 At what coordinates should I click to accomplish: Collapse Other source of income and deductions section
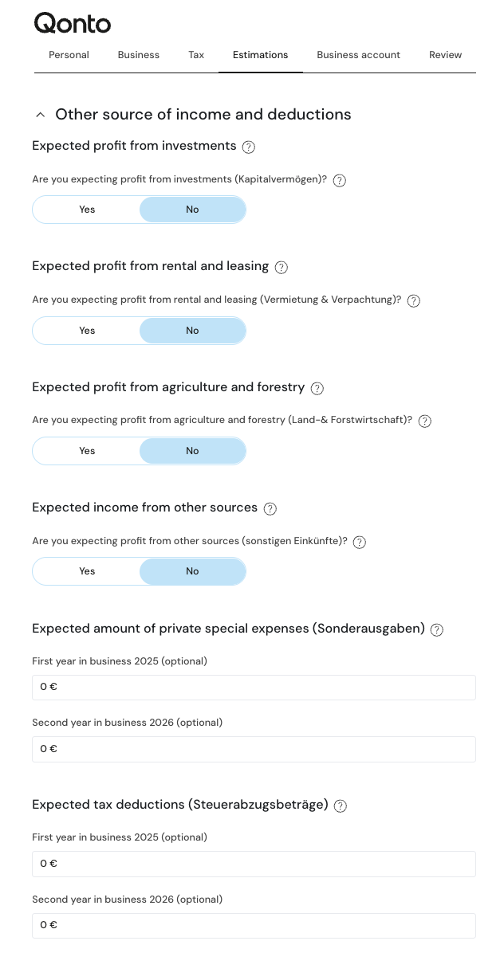[x=40, y=115]
